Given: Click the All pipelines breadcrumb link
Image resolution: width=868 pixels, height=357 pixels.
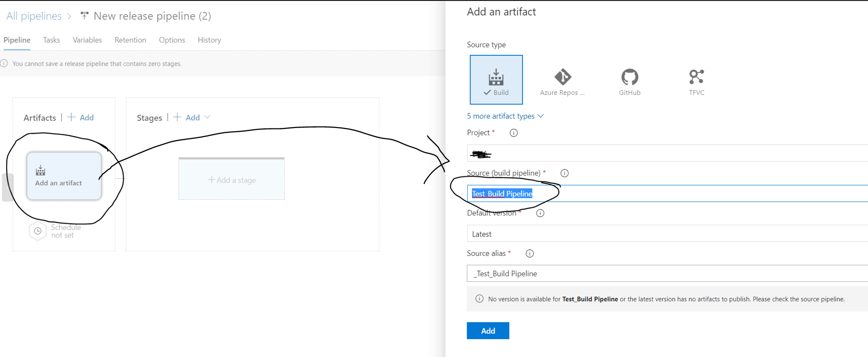Looking at the screenshot, I should 34,16.
